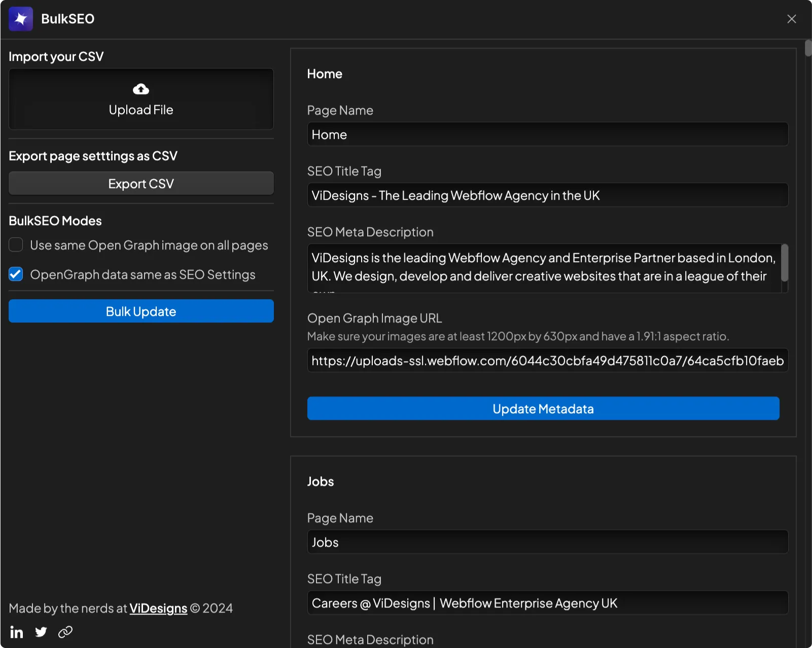
Task: Click the 'BulkSEO Modes' heading
Action: pos(55,221)
